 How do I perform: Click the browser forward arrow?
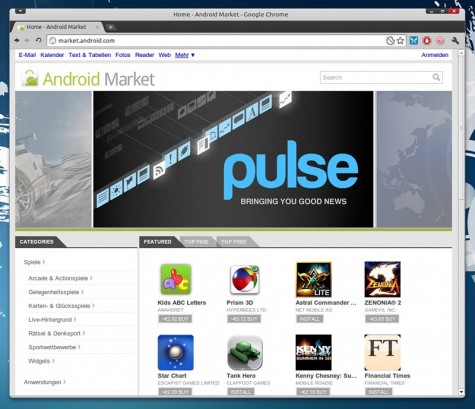(27, 40)
